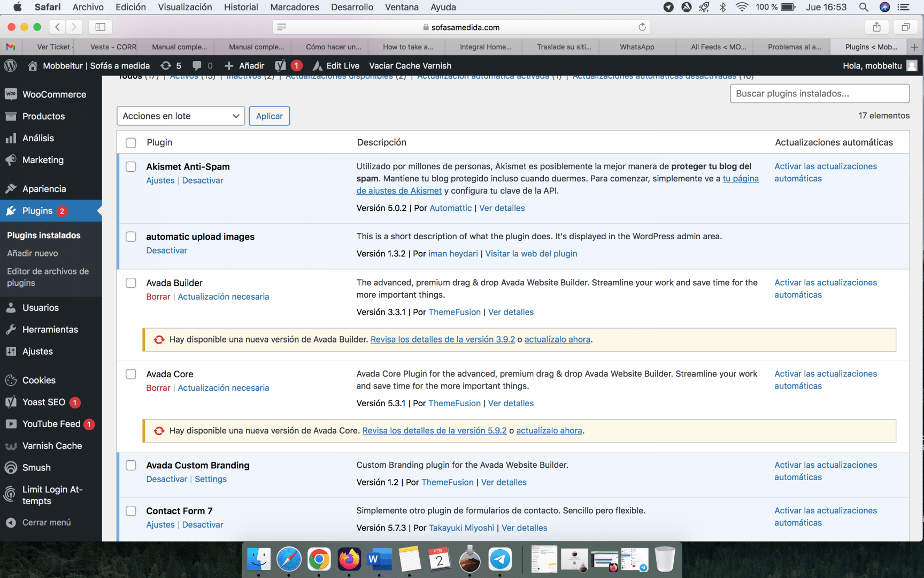Click the home icon next to Mobbeltur
924x578 pixels.
coord(33,65)
